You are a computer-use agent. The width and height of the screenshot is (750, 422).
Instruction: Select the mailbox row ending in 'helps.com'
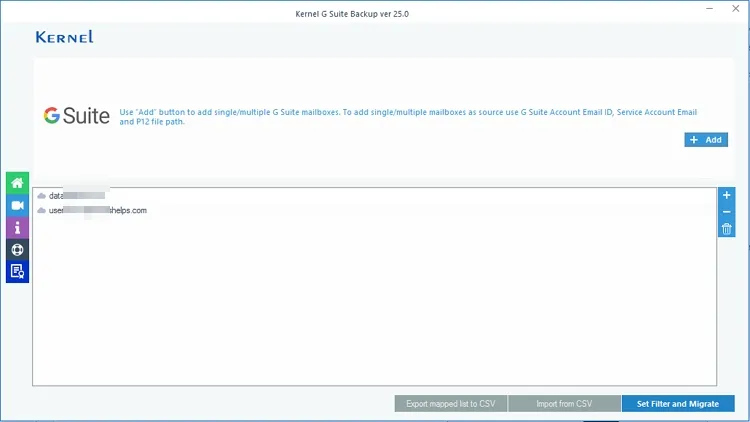click(x=375, y=211)
